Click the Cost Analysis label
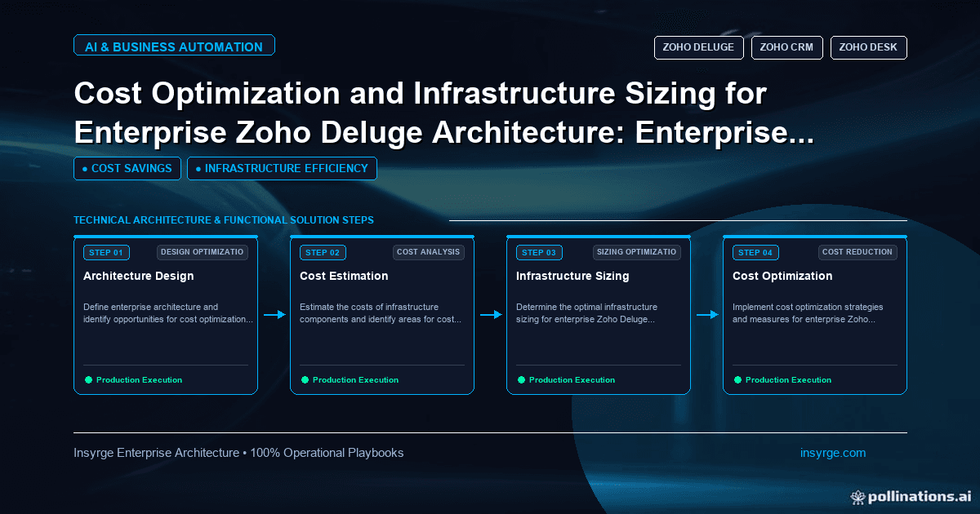This screenshot has height=514, width=980. [429, 252]
